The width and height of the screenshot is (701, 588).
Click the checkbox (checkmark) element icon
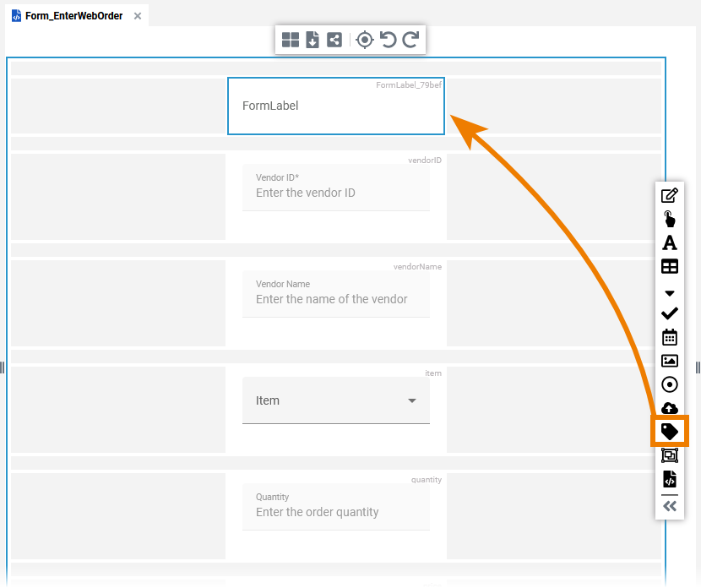click(x=670, y=313)
